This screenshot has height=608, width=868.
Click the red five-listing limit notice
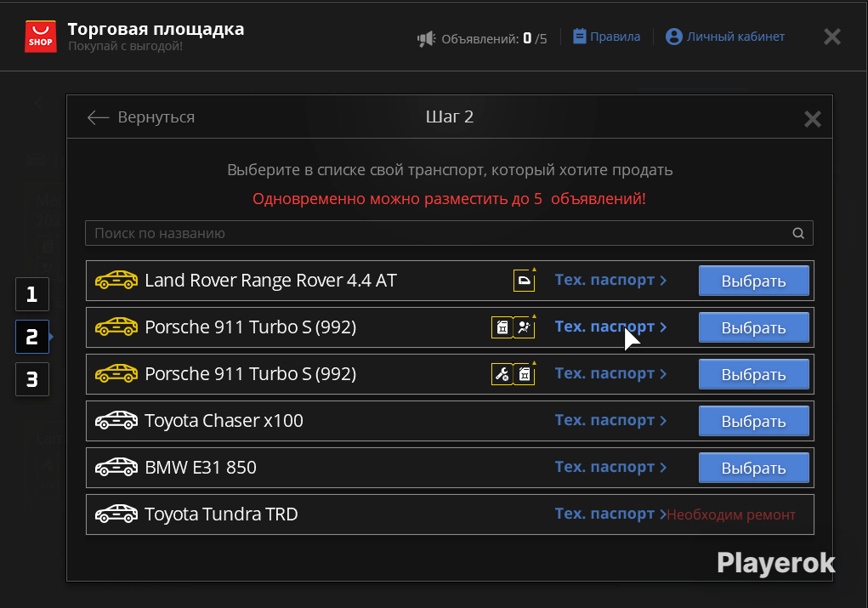click(x=449, y=199)
